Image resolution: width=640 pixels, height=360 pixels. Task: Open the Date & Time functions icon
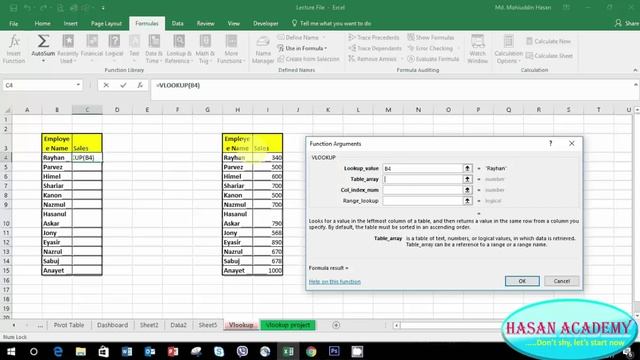(x=154, y=49)
